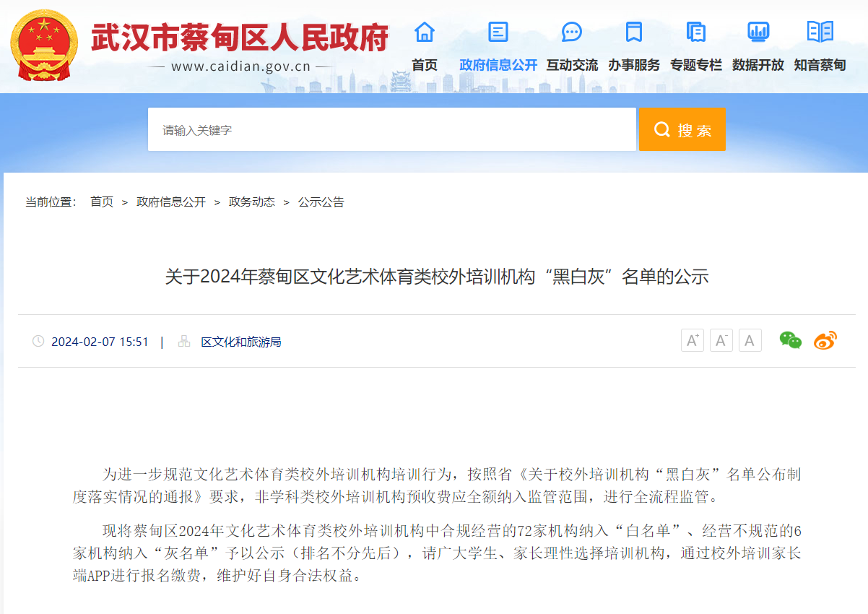The image size is (868, 614).
Task: Increase font size with A+ button
Action: [x=693, y=340]
